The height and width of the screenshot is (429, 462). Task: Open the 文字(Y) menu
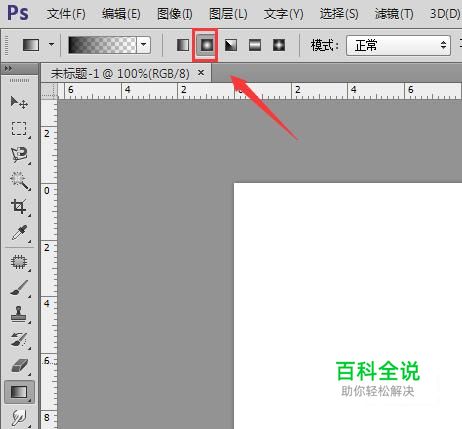pos(284,14)
